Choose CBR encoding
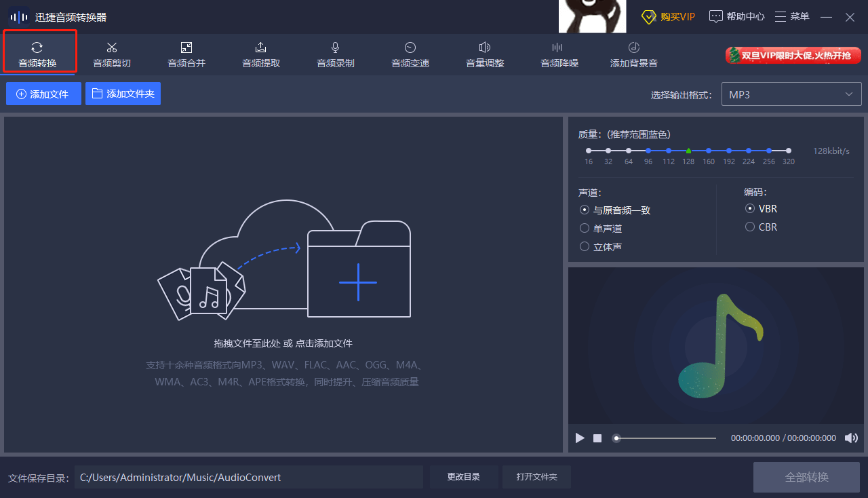 (761, 227)
